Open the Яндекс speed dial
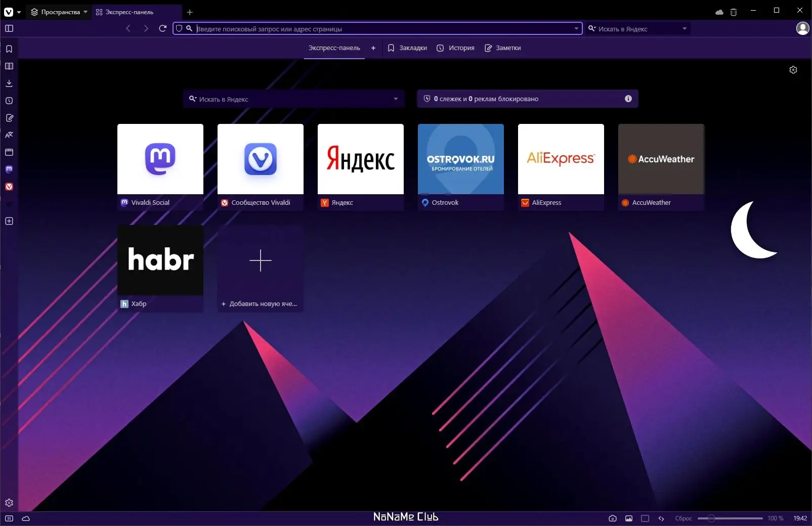812x526 pixels. (x=361, y=167)
